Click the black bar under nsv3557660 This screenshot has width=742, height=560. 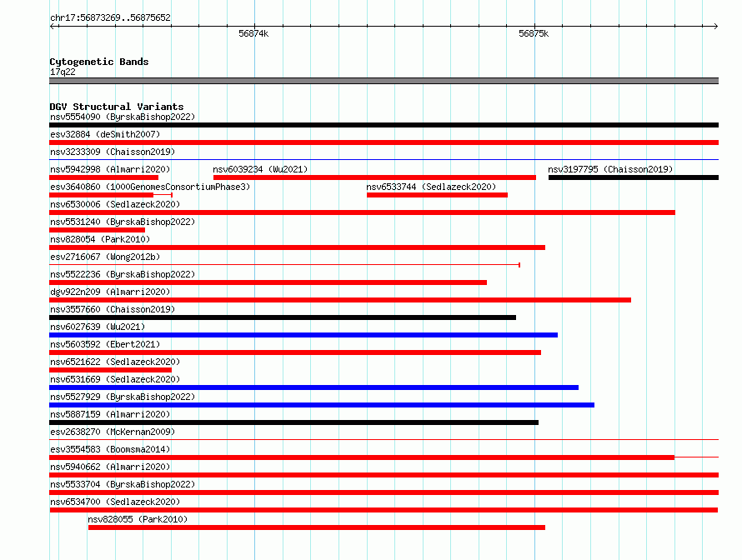pyautogui.click(x=283, y=317)
